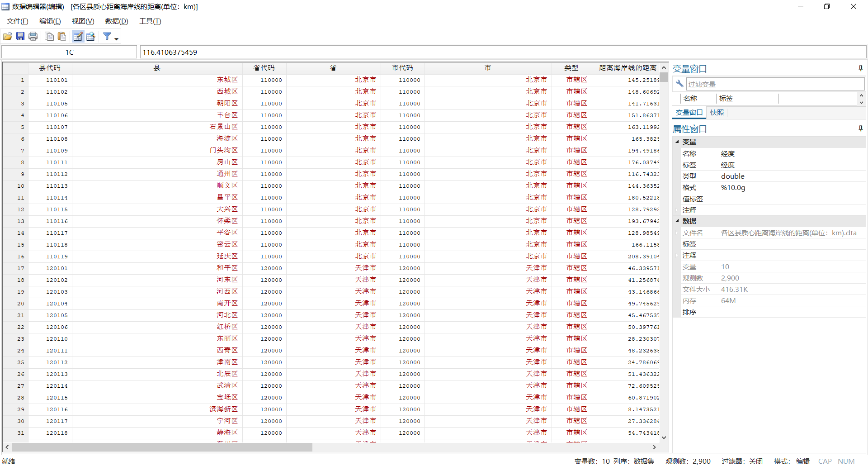Screen dimensions: 868x466
Task: Click the Paste toolbar icon
Action: (62, 37)
